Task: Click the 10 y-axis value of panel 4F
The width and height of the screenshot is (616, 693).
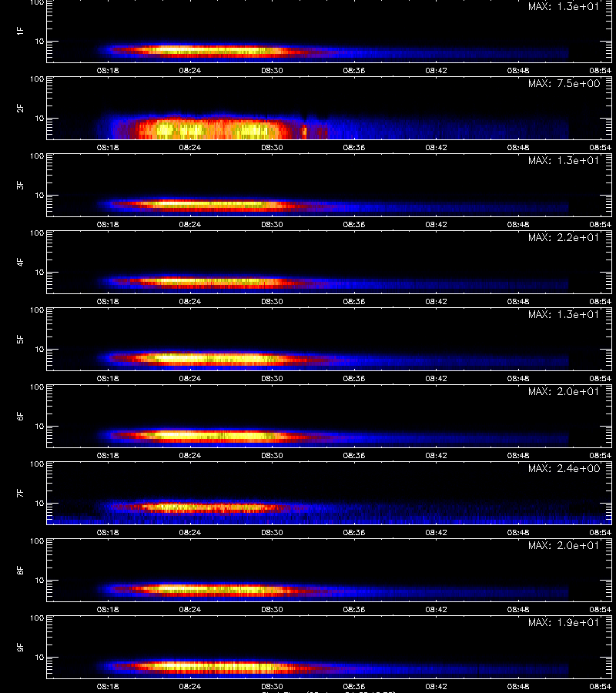Action: pyautogui.click(x=39, y=273)
